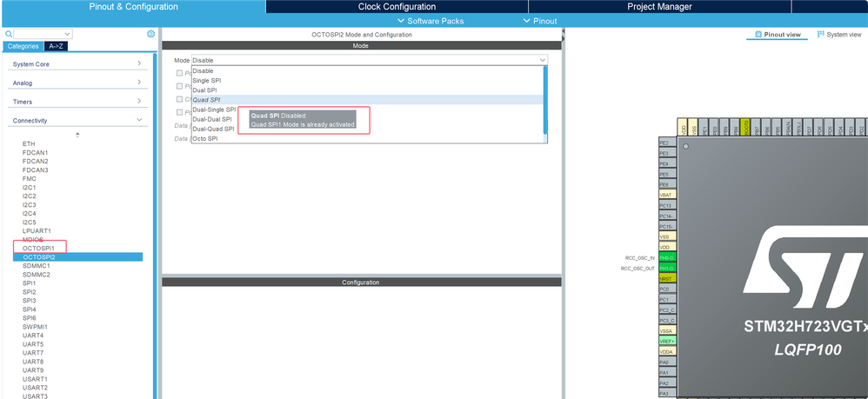Switch to System view
Viewport: 868px width, 399px height.
[x=839, y=34]
